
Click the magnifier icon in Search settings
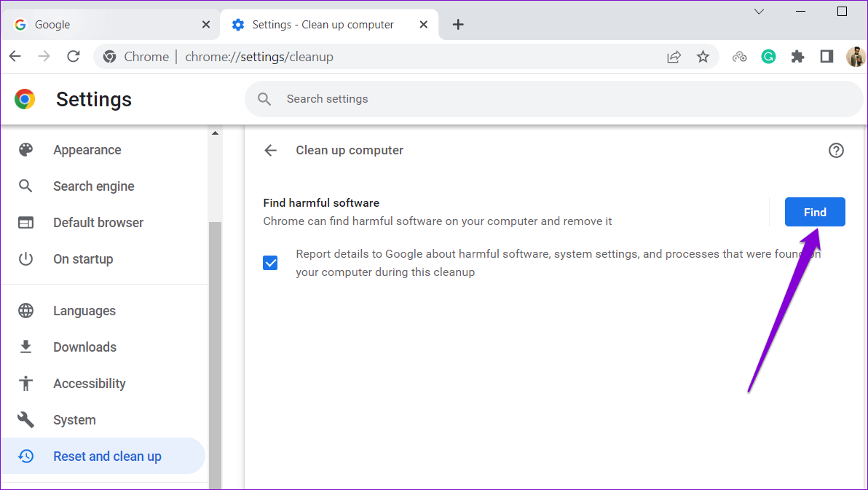tap(264, 98)
